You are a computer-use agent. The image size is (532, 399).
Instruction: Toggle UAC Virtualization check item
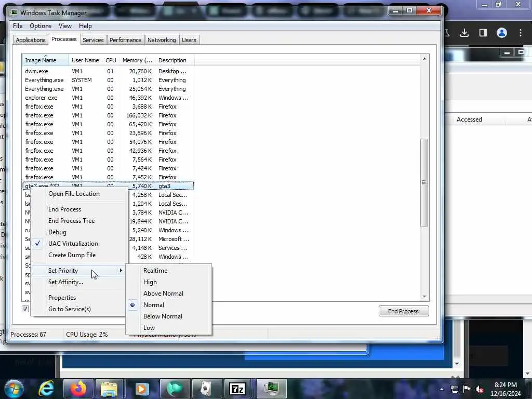[73, 244]
